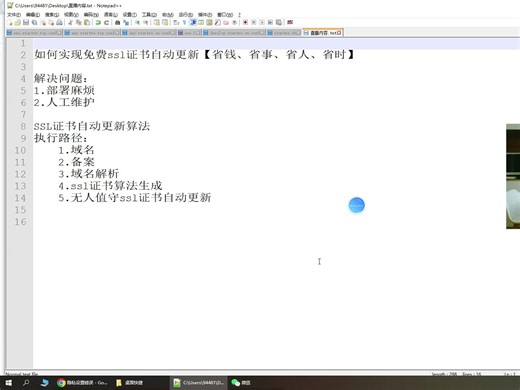Open the user-defined language dialog icon

pos(201,23)
